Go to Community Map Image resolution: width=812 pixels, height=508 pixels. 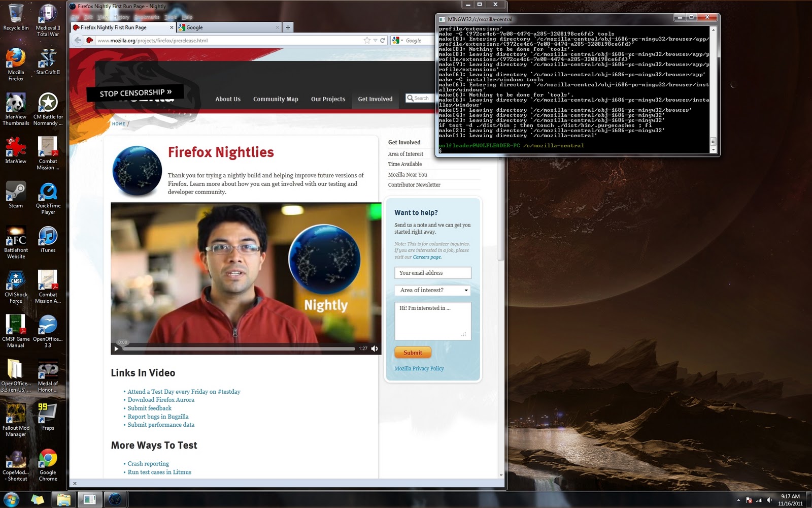point(276,99)
